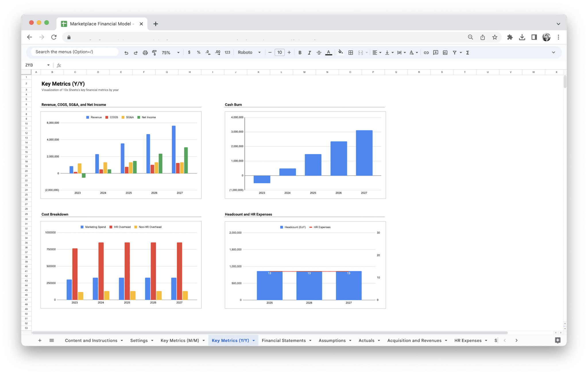
Task: Format selection as percent
Action: 198,52
